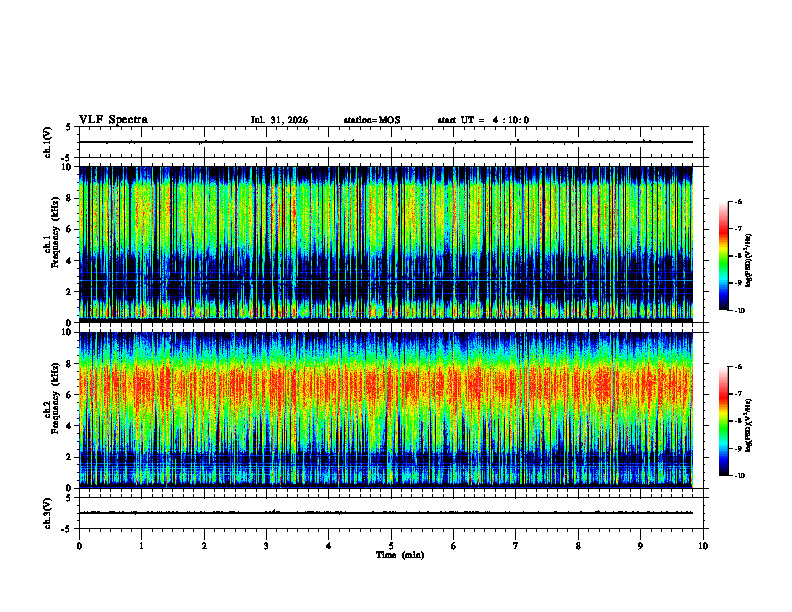Click the time axis tick label "5"
The image size is (792, 612).
click(391, 546)
